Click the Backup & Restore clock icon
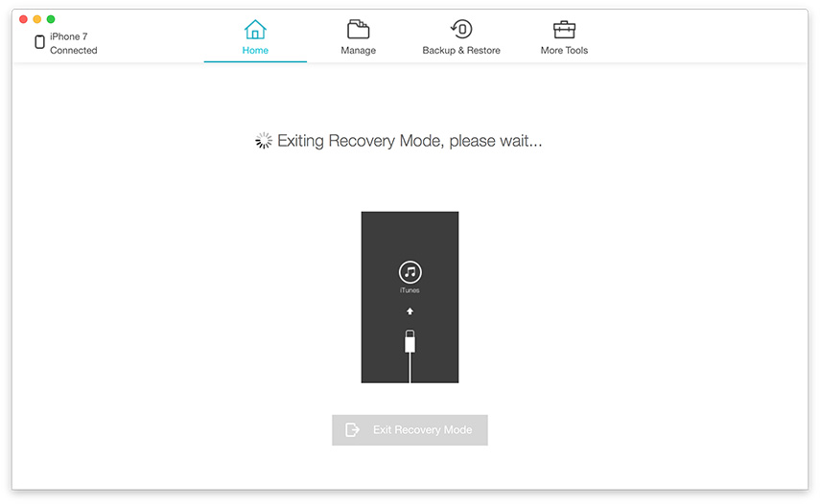The width and height of the screenshot is (820, 504). pos(461,29)
